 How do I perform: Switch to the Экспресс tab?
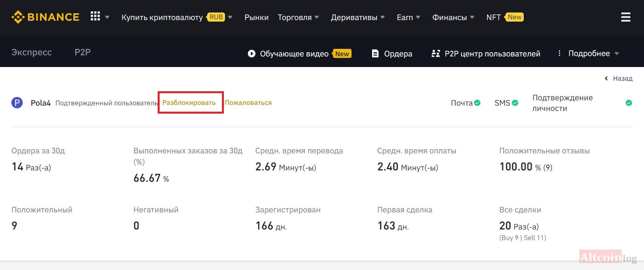coord(31,52)
